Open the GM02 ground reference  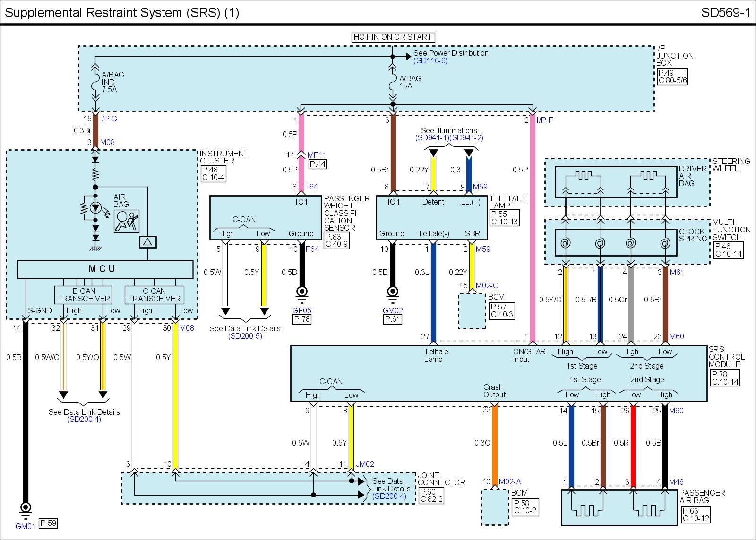(x=392, y=311)
